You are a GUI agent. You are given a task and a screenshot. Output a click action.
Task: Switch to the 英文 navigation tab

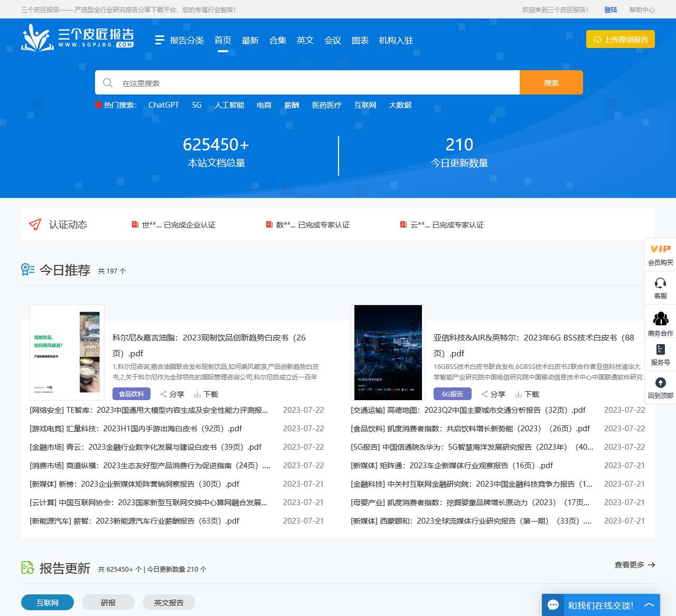coord(305,40)
